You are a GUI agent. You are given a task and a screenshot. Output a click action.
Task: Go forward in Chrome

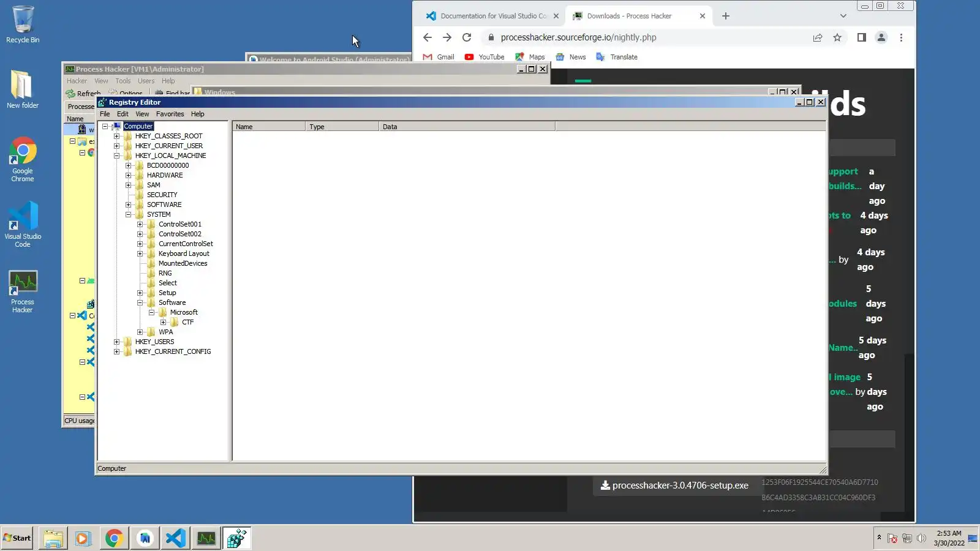pos(447,37)
